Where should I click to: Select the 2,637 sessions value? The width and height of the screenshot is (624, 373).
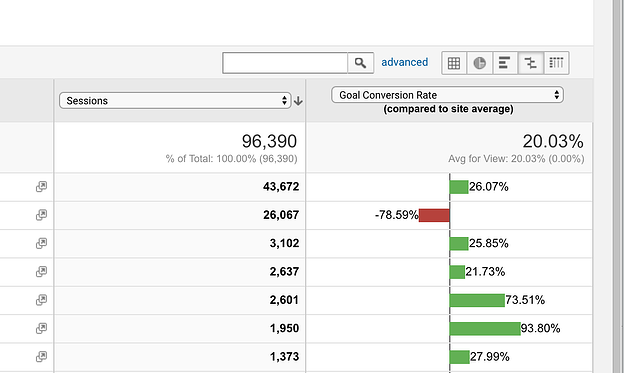(x=284, y=271)
